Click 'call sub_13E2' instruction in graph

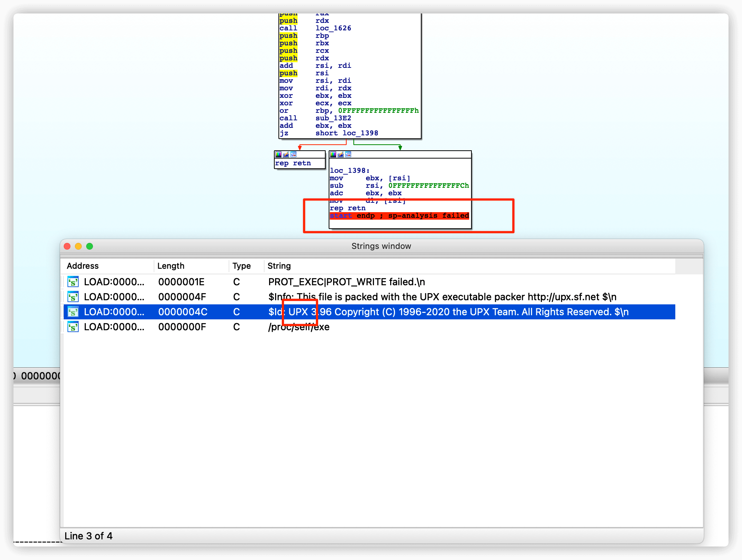(x=315, y=118)
